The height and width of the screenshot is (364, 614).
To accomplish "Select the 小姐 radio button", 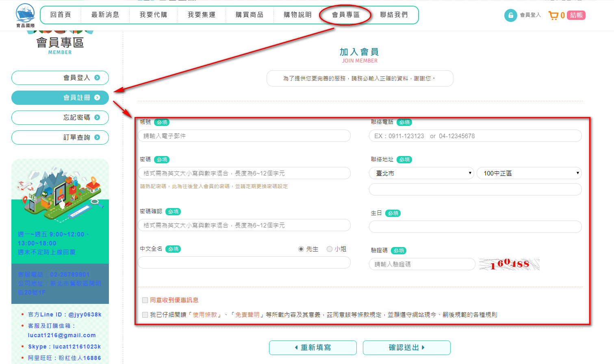I will pyautogui.click(x=330, y=249).
